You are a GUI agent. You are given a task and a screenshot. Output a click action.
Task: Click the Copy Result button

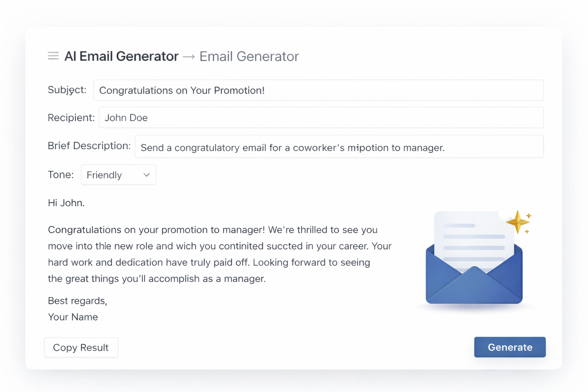pos(81,347)
